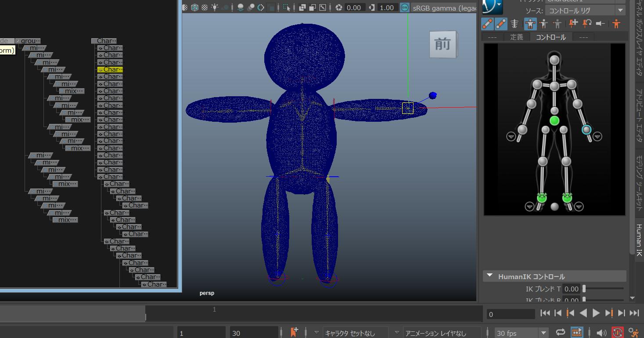This screenshot has width=644, height=338.
Task: Click the orange stance pose figure icon
Action: pyautogui.click(x=617, y=24)
